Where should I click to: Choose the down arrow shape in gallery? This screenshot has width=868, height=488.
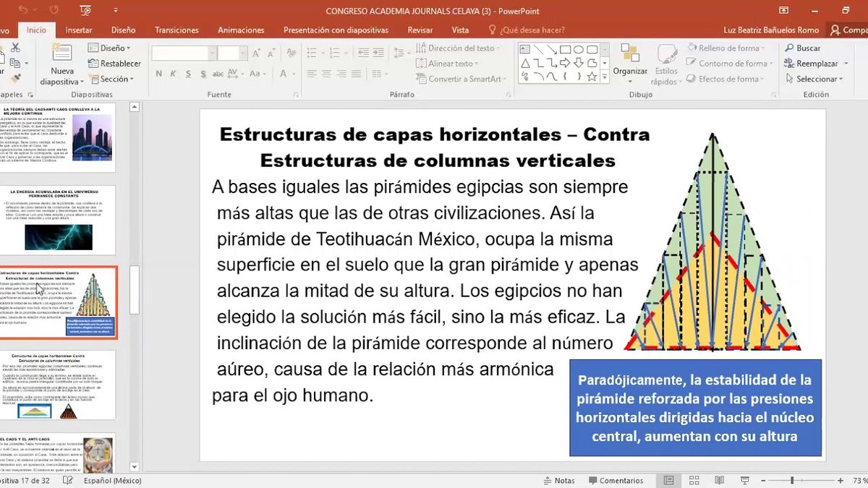pyautogui.click(x=579, y=63)
